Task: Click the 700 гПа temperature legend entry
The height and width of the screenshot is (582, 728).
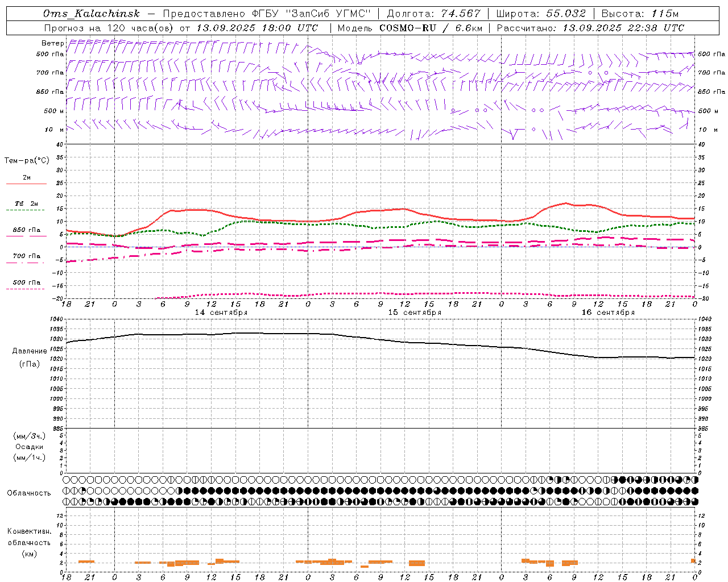Action: pos(27,256)
